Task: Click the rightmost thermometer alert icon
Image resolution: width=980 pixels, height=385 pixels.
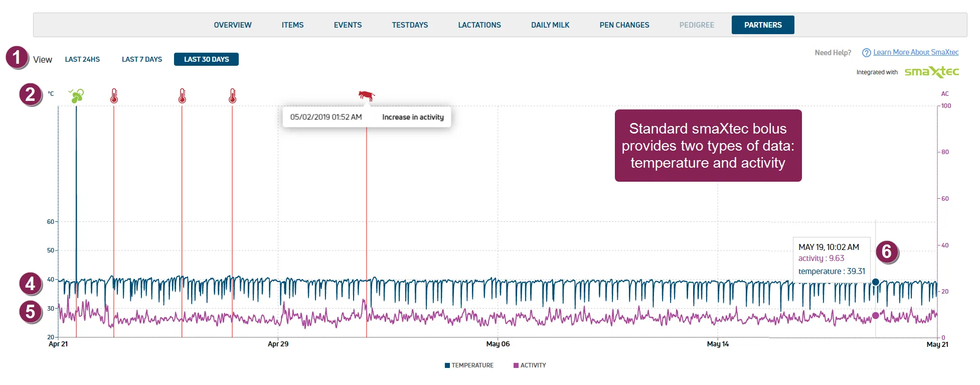Action: click(x=232, y=96)
